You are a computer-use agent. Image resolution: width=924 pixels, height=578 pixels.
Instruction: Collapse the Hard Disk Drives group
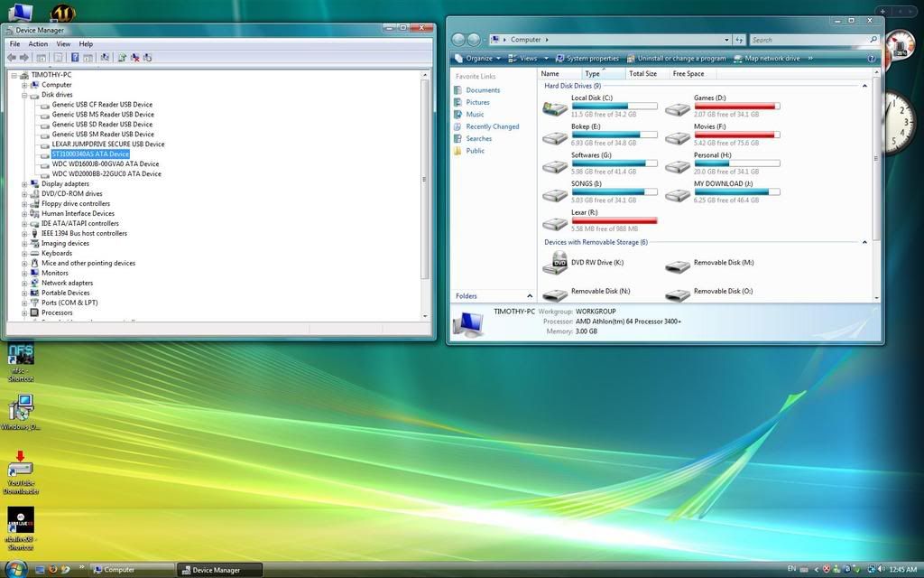coord(864,86)
